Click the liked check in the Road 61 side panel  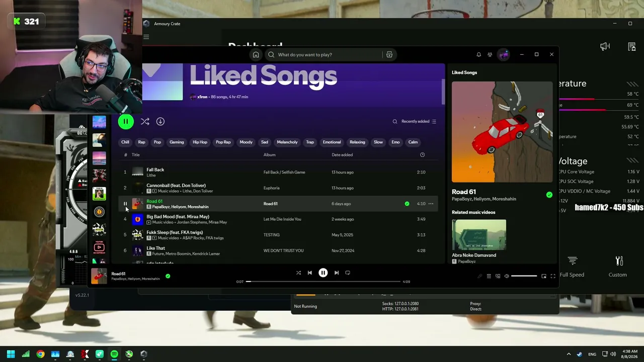pyautogui.click(x=549, y=195)
